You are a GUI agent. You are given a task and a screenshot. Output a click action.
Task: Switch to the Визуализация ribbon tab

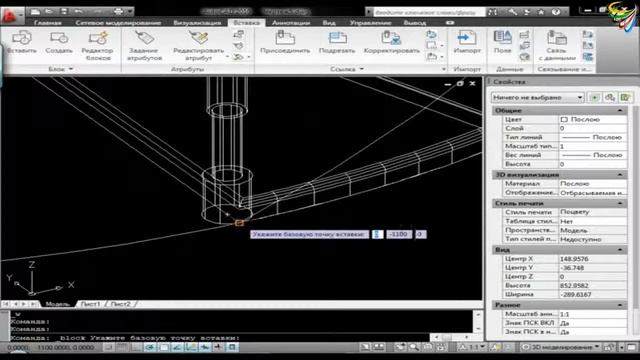pos(197,23)
